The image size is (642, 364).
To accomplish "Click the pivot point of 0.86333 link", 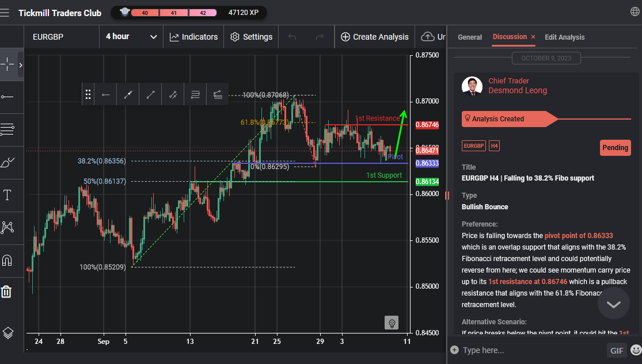I will pos(579,236).
